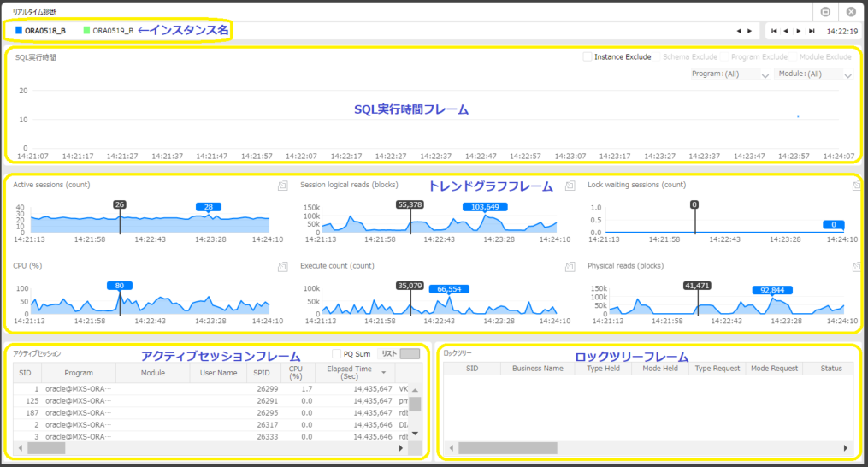
Task: Click the 35,079 marker on Execute count
Action: pos(410,286)
